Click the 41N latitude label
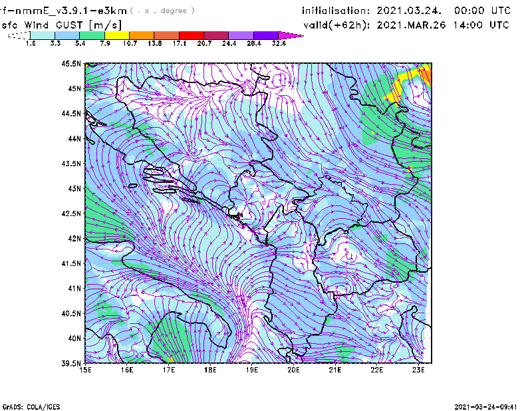The height and width of the screenshot is (411, 532). pos(74,289)
